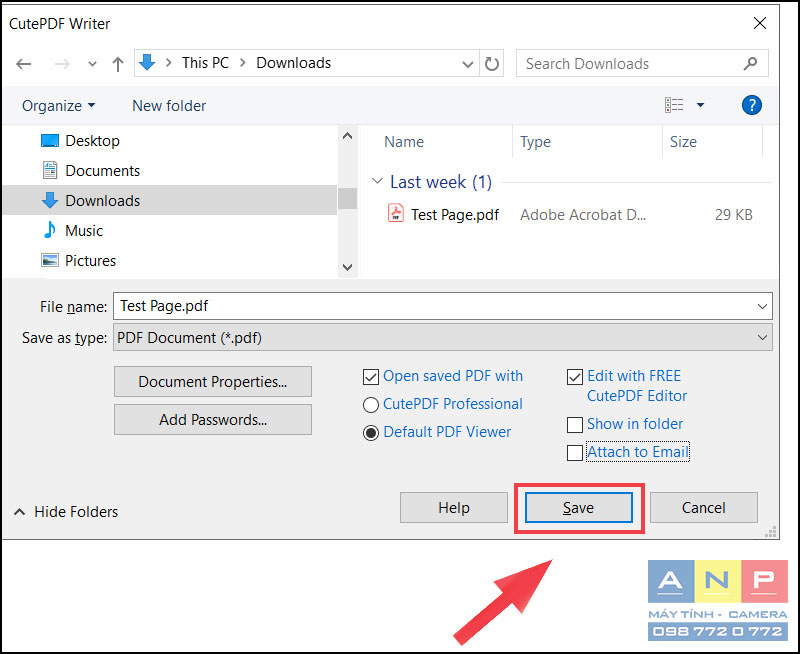
Task: Select Pictures in the folder tree
Action: tap(91, 261)
